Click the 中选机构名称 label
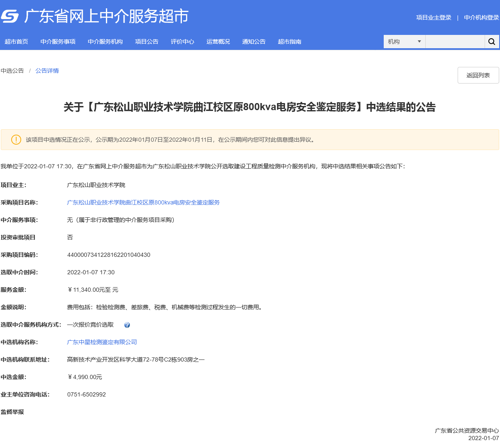 pyautogui.click(x=19, y=342)
